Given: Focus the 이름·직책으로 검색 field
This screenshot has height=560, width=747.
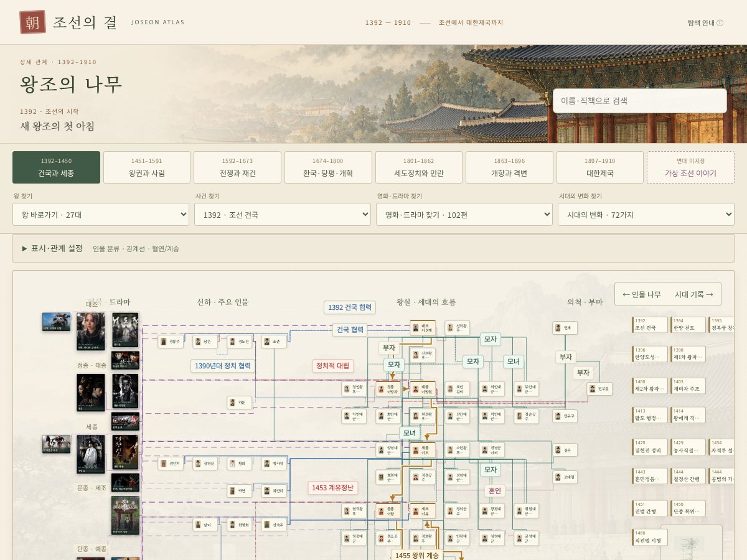Looking at the screenshot, I should [640, 101].
